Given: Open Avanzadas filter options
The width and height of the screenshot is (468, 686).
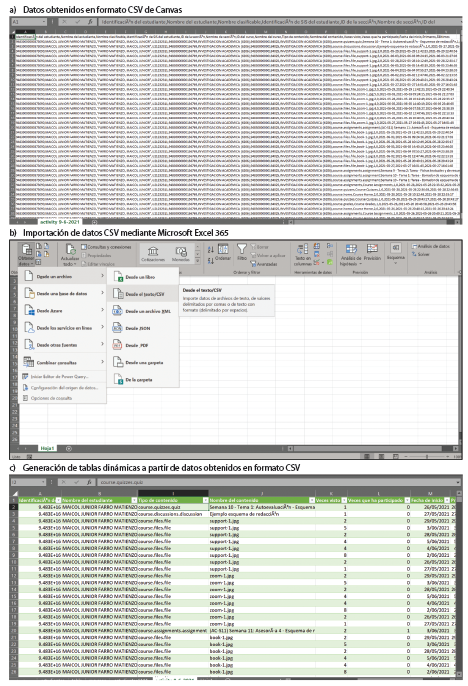Looking at the screenshot, I should pyautogui.click(x=264, y=264).
